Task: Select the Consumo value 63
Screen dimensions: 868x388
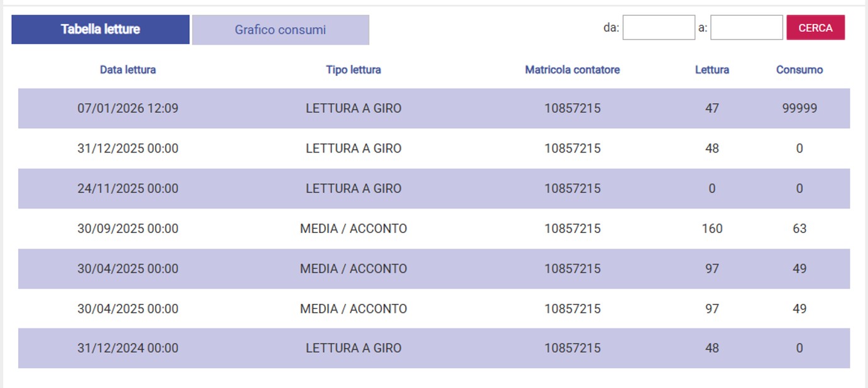Action: 799,229
